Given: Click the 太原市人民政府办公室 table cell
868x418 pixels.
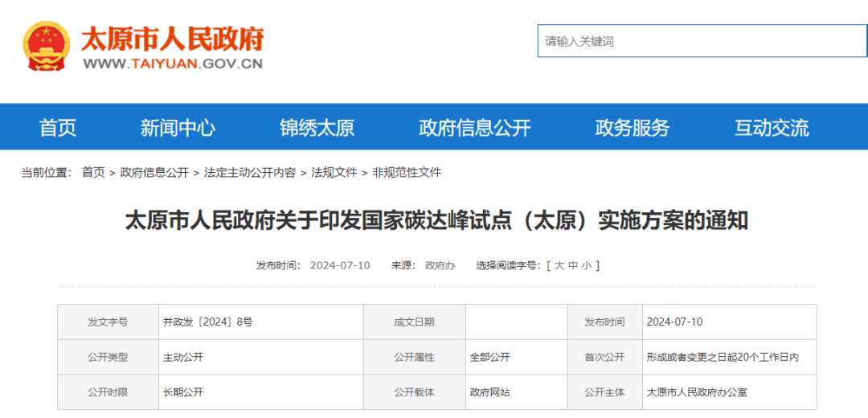Looking at the screenshot, I should tap(730, 392).
